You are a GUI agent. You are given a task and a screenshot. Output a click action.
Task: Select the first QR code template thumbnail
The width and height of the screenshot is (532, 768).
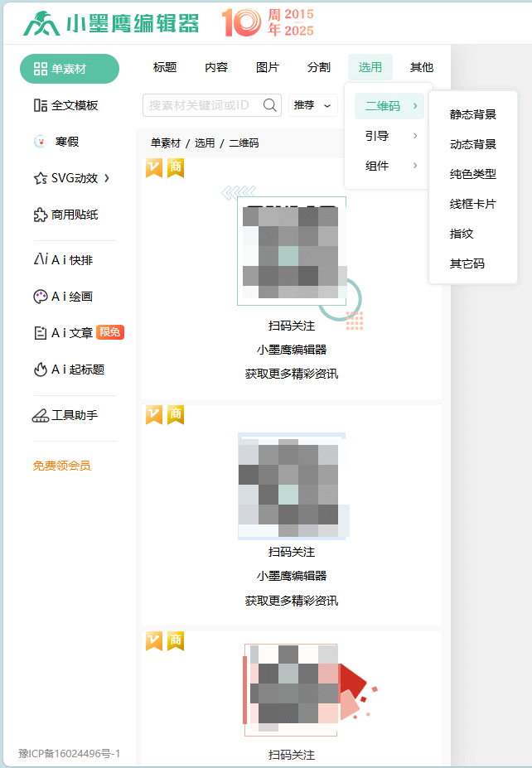point(292,251)
